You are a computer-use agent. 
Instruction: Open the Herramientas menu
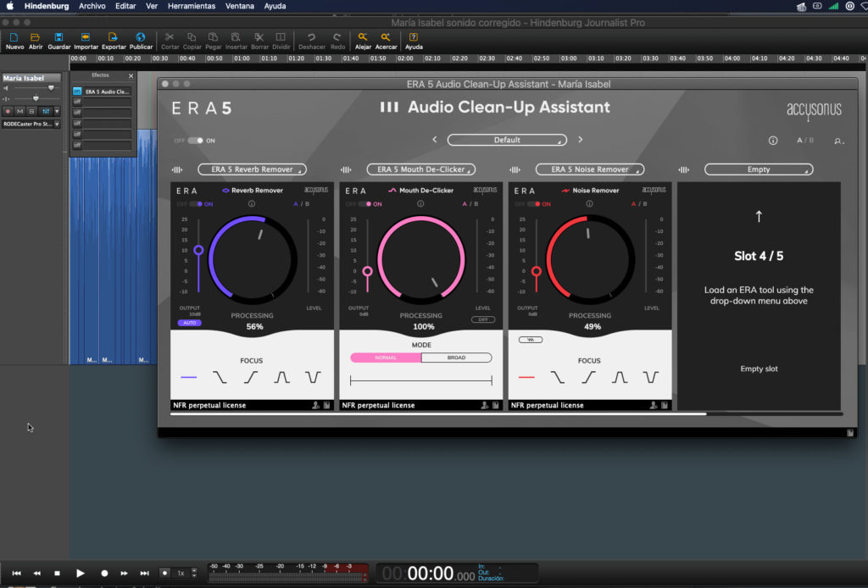(192, 6)
